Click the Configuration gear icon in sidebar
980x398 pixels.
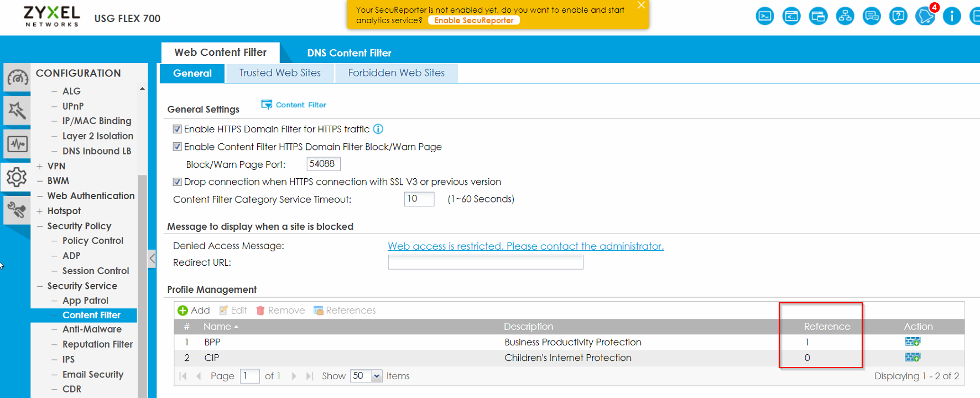17,177
